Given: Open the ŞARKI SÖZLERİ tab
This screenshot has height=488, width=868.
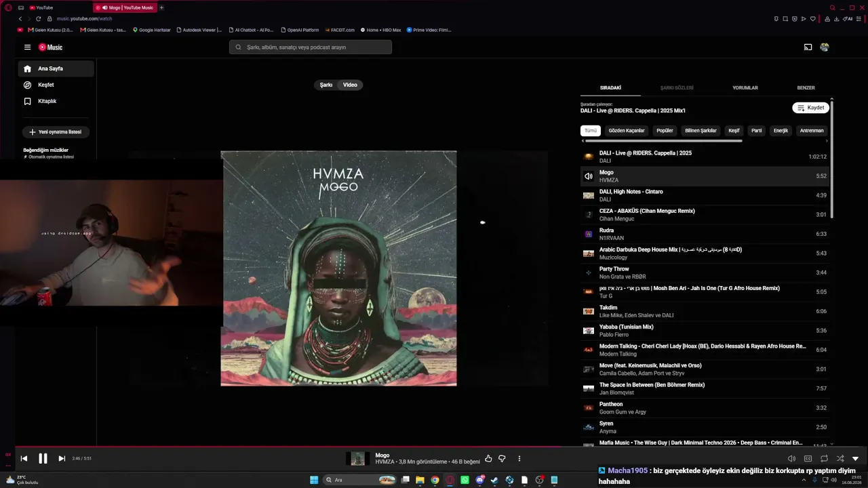Looking at the screenshot, I should click(677, 88).
